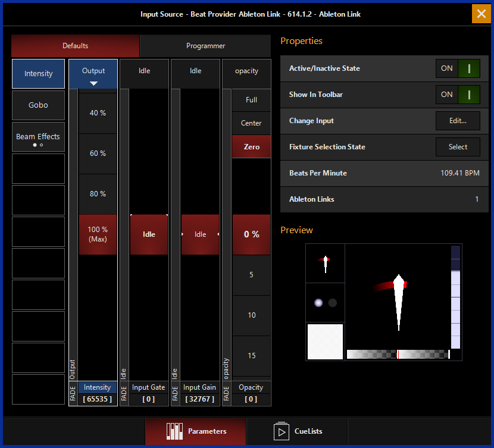
Task: Click the 109.41 BPM value
Action: point(460,173)
